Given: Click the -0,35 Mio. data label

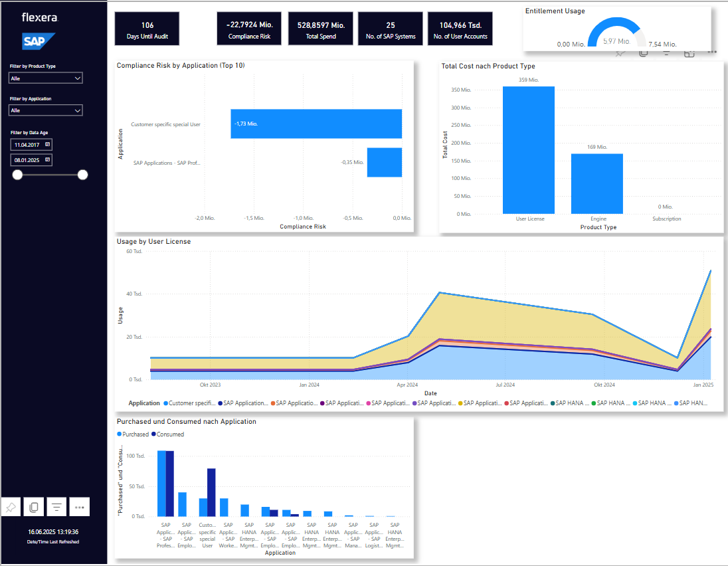Looking at the screenshot, I should point(353,162).
